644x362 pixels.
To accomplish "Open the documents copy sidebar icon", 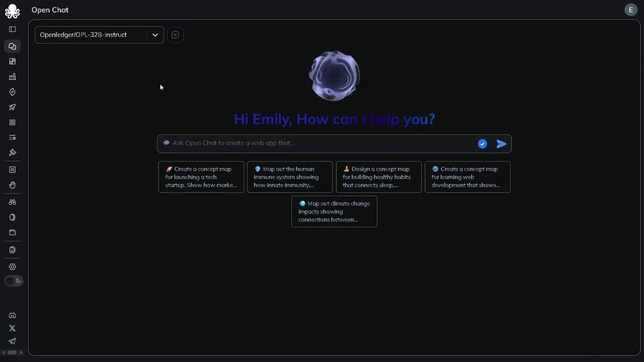I will (12, 249).
